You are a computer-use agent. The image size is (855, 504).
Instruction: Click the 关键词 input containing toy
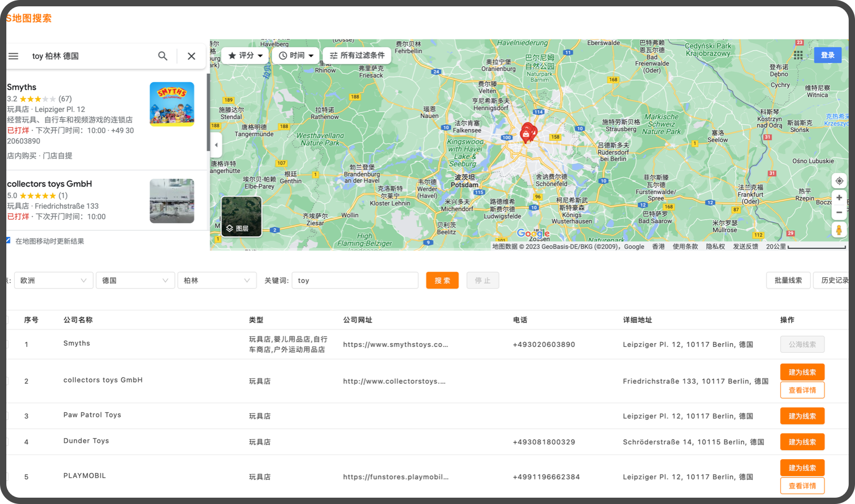click(355, 280)
